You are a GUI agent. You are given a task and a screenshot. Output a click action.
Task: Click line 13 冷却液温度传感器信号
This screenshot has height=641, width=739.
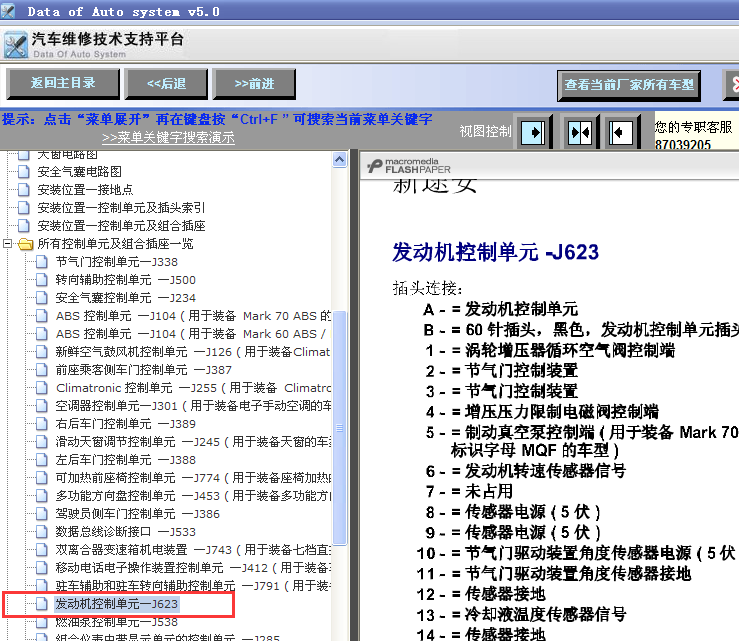522,615
